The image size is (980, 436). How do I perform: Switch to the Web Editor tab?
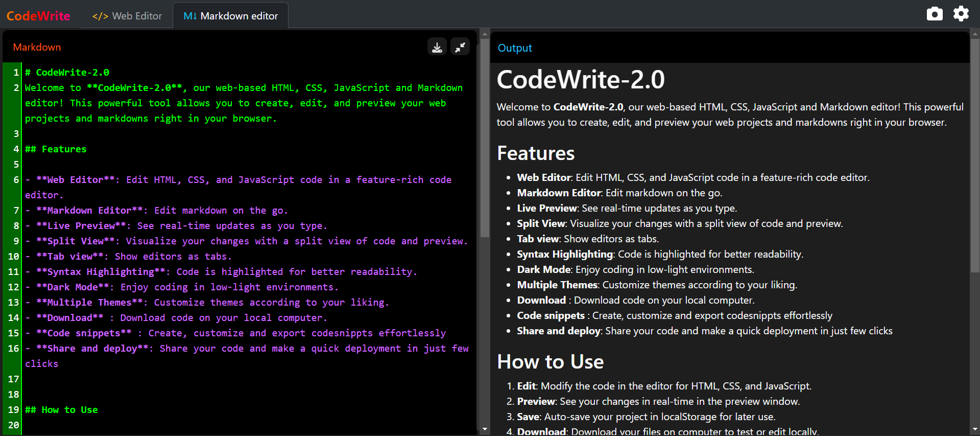tap(127, 16)
